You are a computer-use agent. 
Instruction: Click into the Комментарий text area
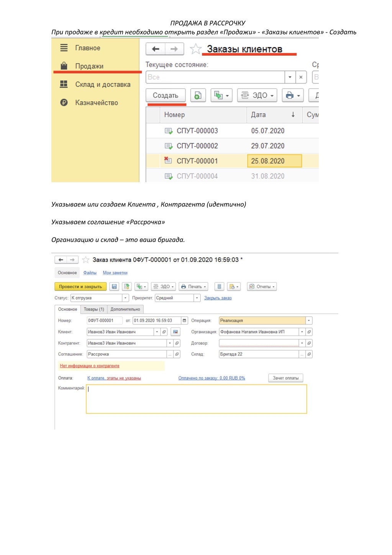click(197, 399)
